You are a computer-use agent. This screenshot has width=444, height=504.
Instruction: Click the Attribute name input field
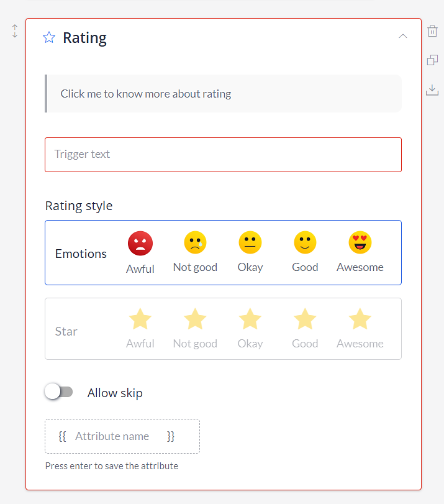coord(122,436)
